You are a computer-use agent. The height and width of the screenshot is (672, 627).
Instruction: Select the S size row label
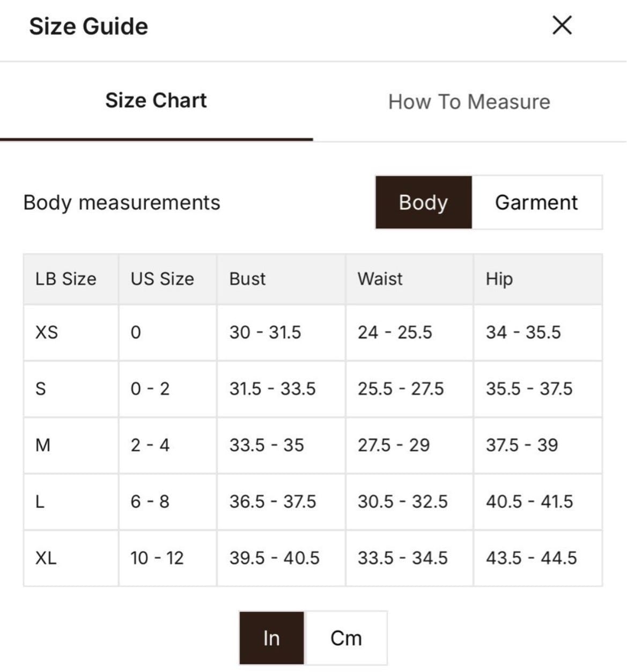(x=40, y=389)
